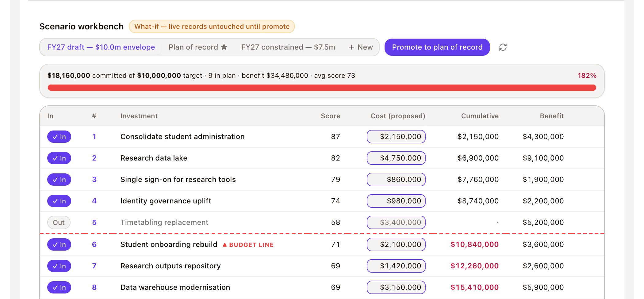Screen dimensions: 644x299
Task: Click the Cumulative column header
Action: click(480, 116)
